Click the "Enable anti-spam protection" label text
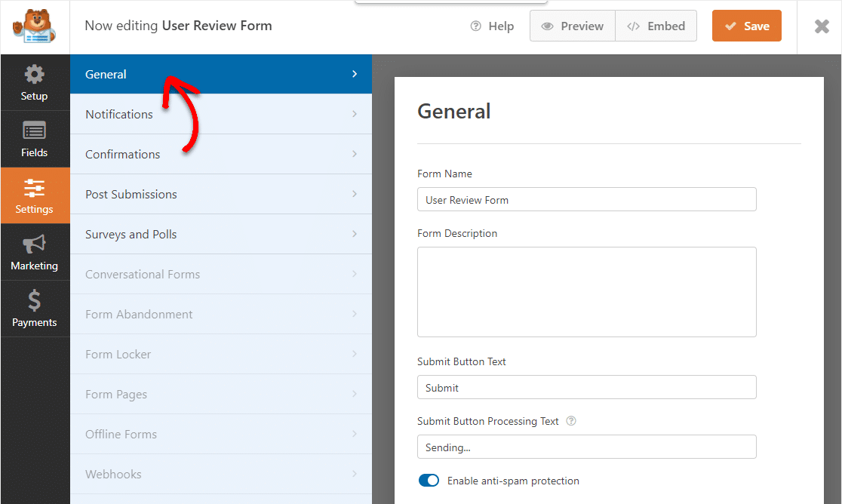Viewport: 842px width, 504px height. (513, 481)
